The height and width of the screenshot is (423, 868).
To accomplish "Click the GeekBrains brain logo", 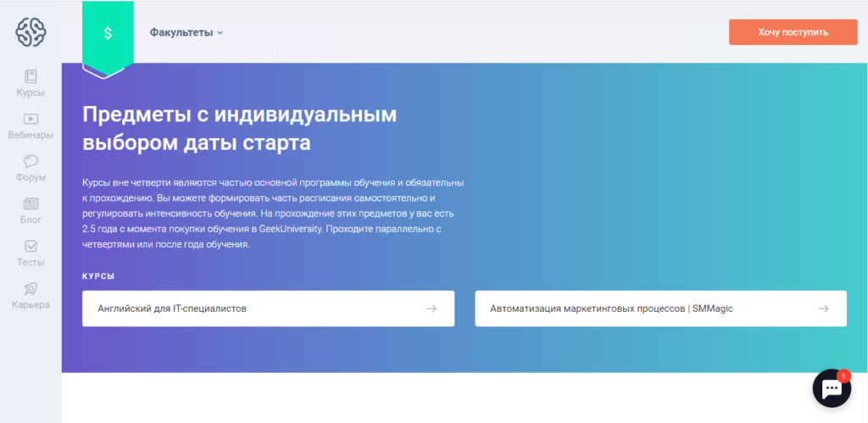I will tap(31, 32).
